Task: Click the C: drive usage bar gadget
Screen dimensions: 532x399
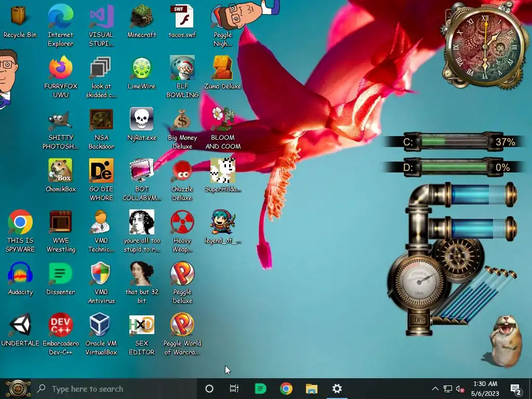Action: point(455,141)
